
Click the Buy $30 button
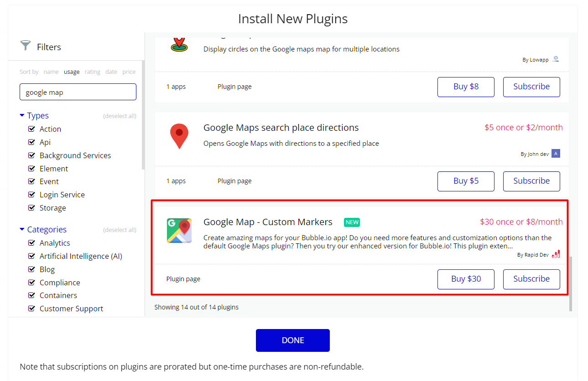point(466,279)
